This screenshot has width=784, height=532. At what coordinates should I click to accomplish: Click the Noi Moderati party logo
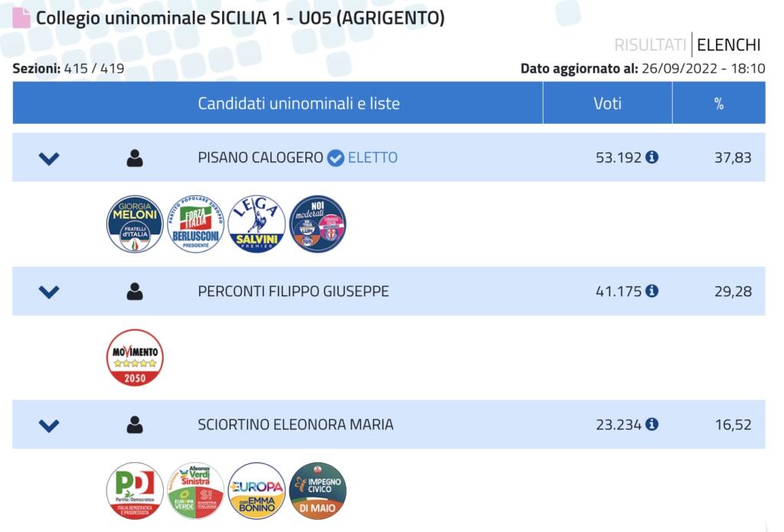tap(318, 224)
